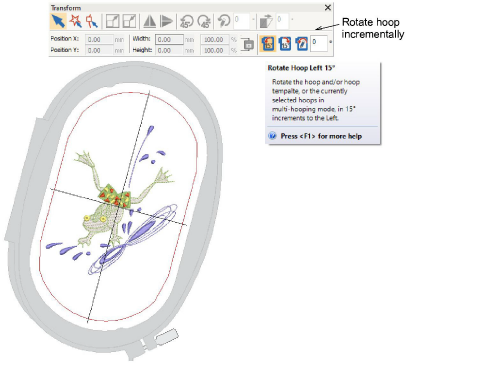The image size is (499, 365).
Task: Close the Transform toolbar
Action: 328,7
